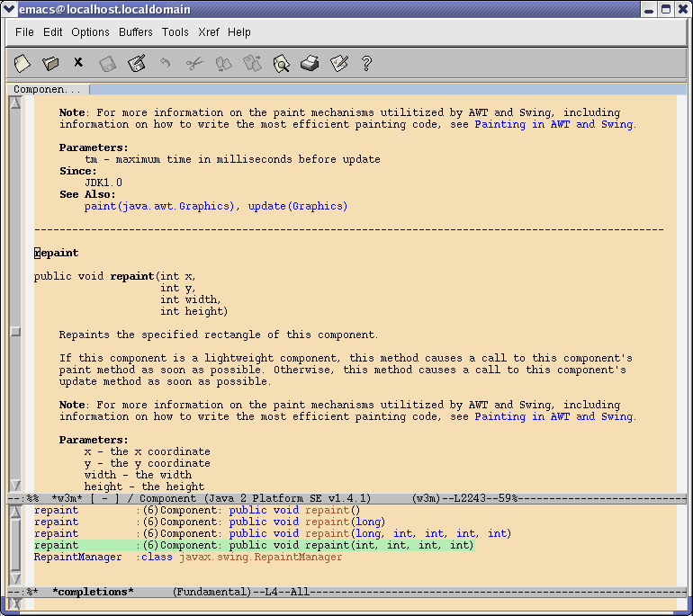Click the scroll-up arrow of the w3m buffer scrollbar
This screenshot has width=693, height=616.
[15, 103]
